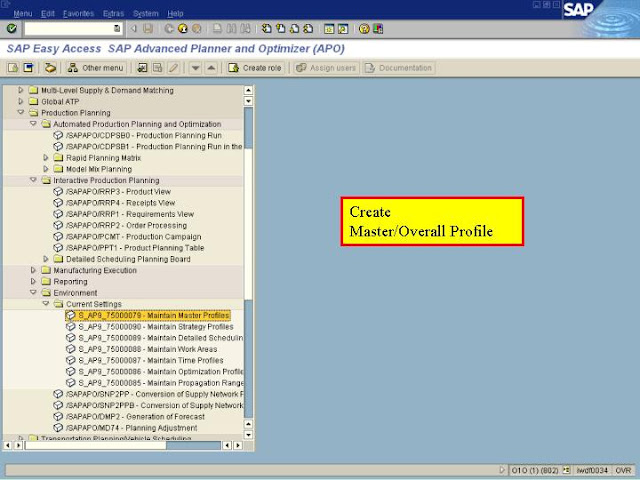Collapse Automated Production Planning and Optimization
This screenshot has width=640, height=480.
pos(33,123)
